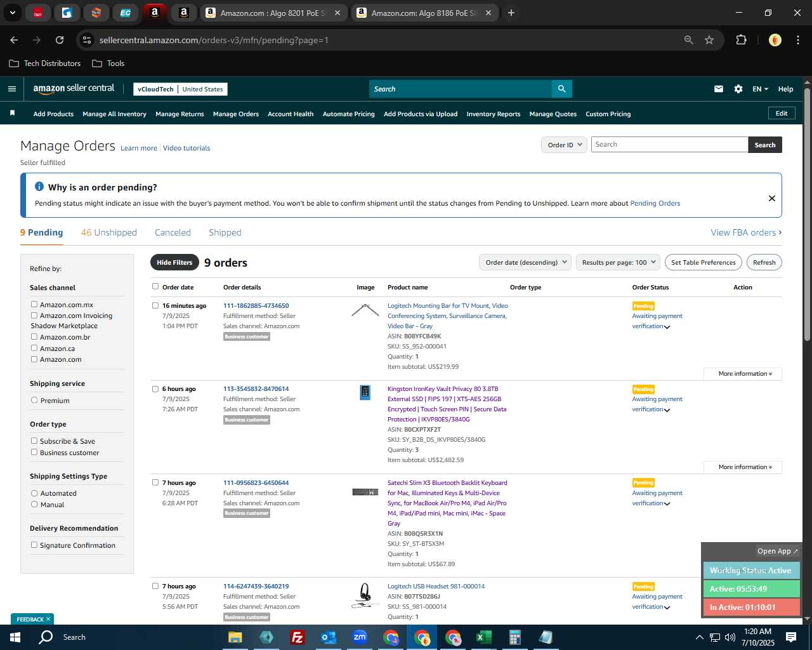
Task: Check the Amazon.ca filter
Action: point(34,348)
